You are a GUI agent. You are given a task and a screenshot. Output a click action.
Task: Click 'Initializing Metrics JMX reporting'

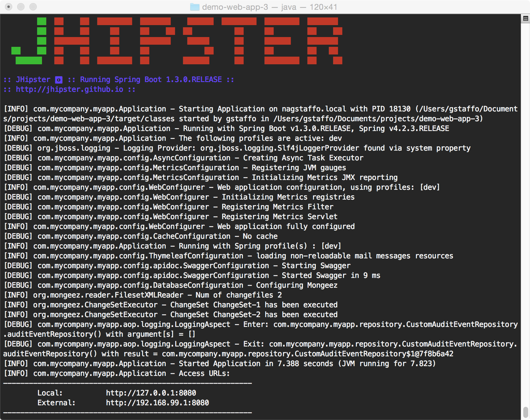tap(325, 178)
